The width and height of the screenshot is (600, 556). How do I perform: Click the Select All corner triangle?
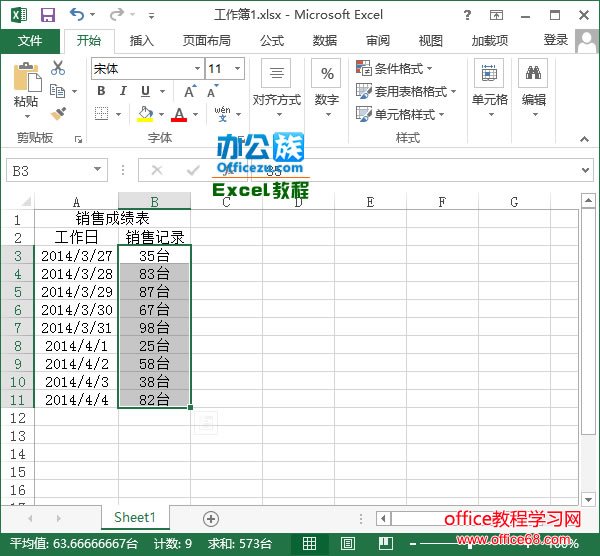coord(26,201)
